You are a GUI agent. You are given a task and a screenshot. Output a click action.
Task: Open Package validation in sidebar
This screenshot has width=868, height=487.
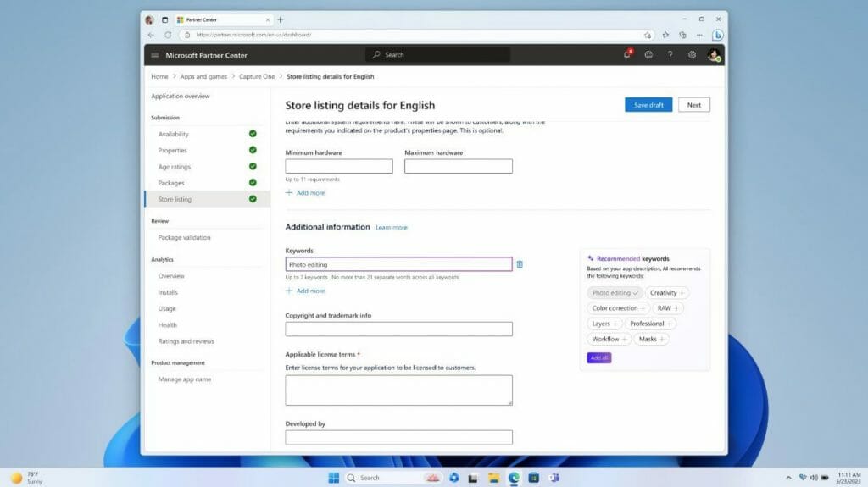coord(184,238)
